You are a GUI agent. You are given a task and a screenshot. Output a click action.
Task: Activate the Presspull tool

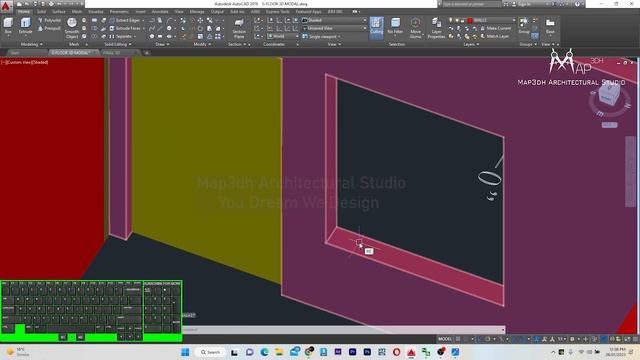[x=49, y=28]
